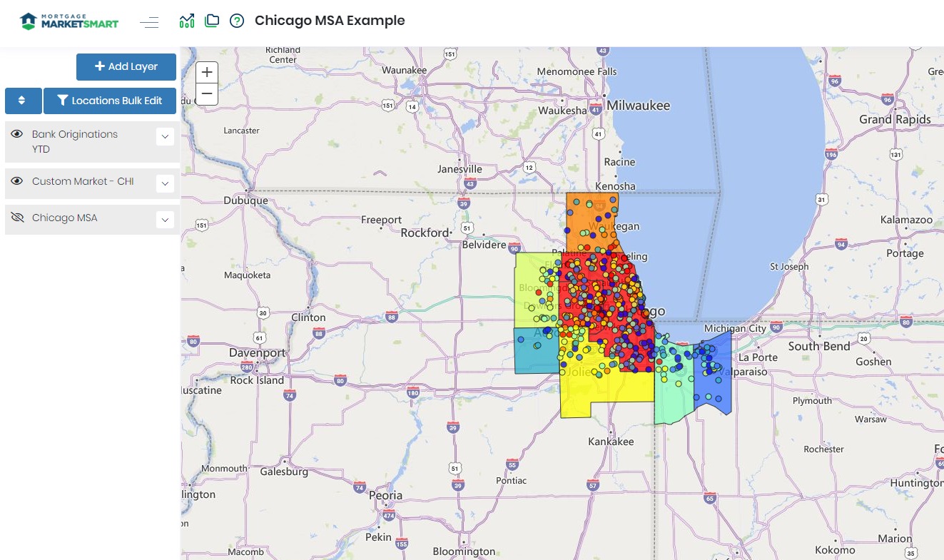The height and width of the screenshot is (560, 944).
Task: Expand Chicago MSA layer options
Action: pyautogui.click(x=165, y=220)
